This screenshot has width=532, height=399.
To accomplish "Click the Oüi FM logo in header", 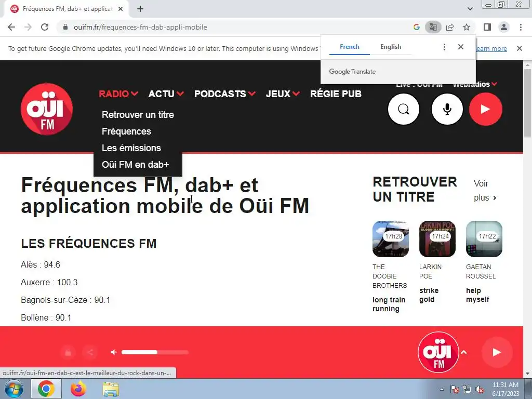I will [x=47, y=109].
